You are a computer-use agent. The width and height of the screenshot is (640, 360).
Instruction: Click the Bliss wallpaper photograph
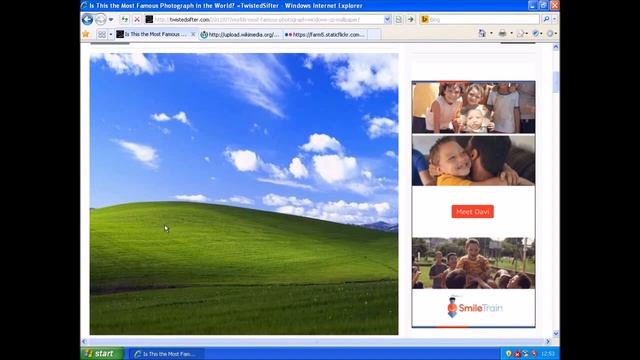tap(244, 194)
